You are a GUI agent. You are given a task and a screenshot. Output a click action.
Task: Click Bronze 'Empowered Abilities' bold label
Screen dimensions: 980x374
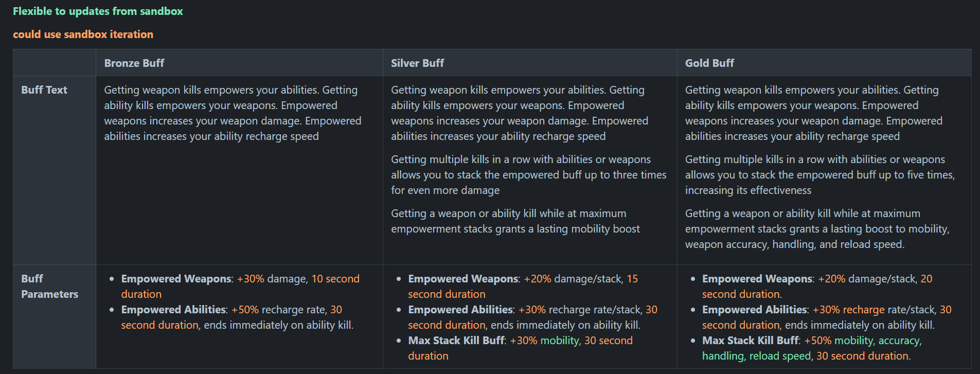173,309
